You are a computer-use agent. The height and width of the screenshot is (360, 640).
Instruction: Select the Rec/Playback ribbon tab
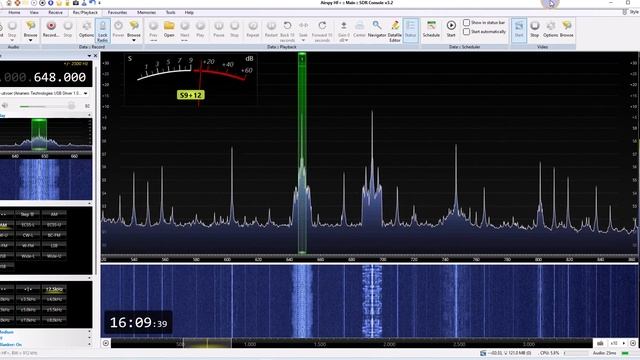[85, 13]
